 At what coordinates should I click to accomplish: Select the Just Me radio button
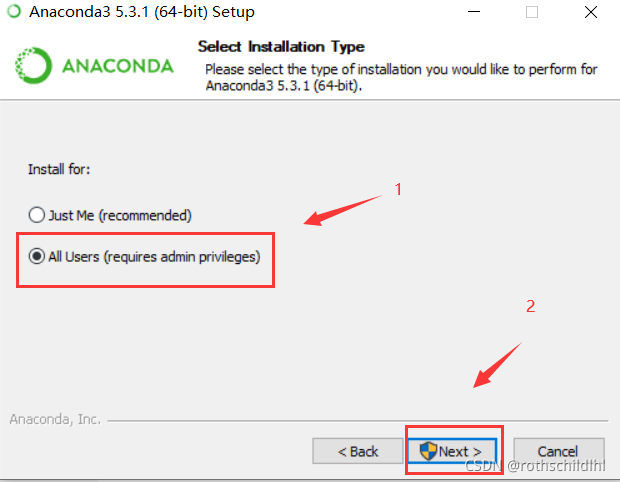pos(36,215)
